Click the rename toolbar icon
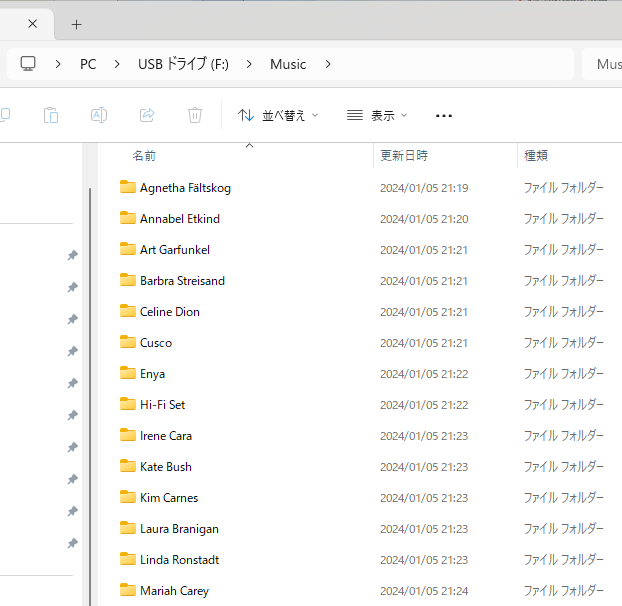The height and width of the screenshot is (606, 622). tap(99, 115)
